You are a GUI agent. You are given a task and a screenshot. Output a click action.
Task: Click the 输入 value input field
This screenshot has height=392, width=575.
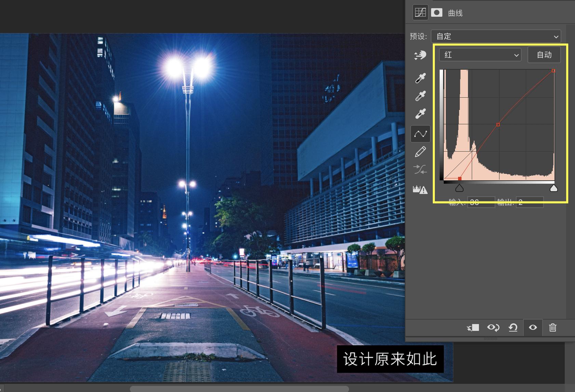pos(481,202)
